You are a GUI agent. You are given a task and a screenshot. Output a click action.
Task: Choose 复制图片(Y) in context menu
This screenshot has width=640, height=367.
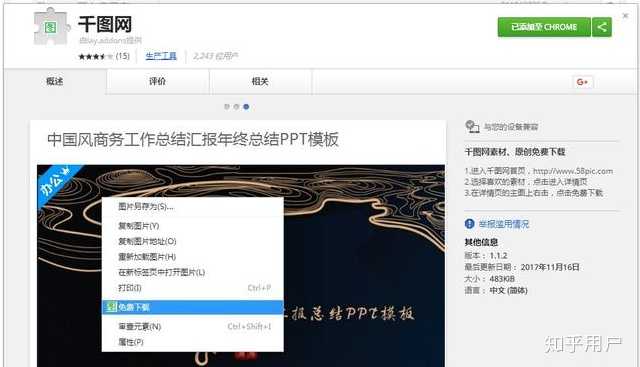(193, 225)
